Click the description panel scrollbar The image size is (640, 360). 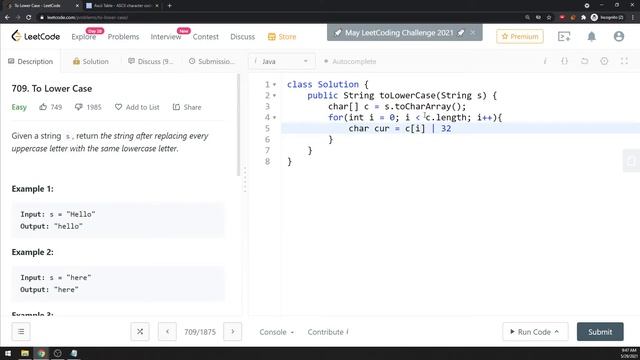[238, 125]
